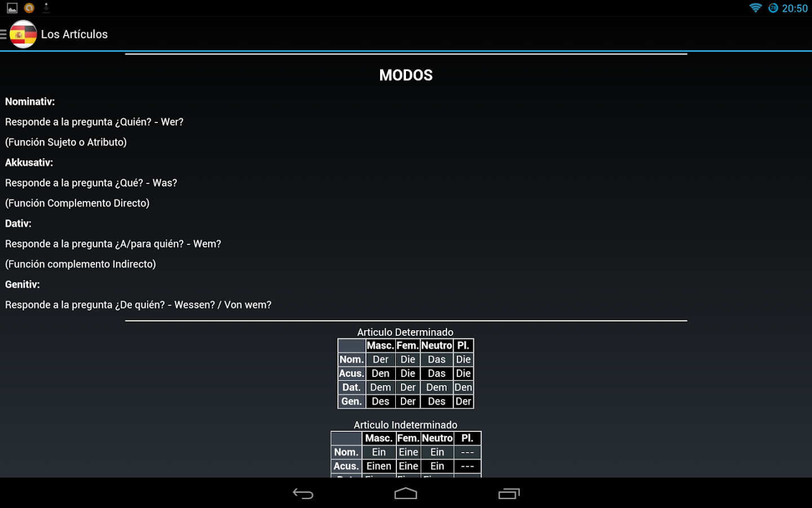This screenshot has width=812, height=508.
Task: Click the Acus. neutro cell 'Ein'
Action: click(437, 466)
